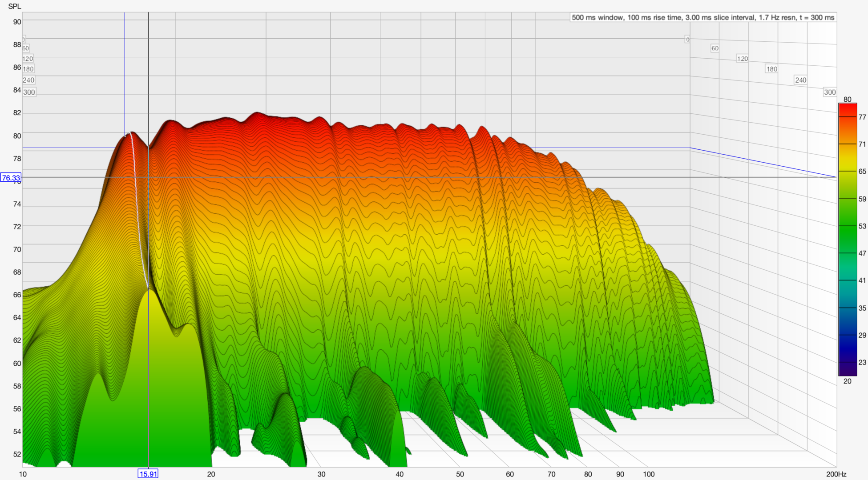
Task: Click the 120 ms time label on right axis
Action: point(742,58)
